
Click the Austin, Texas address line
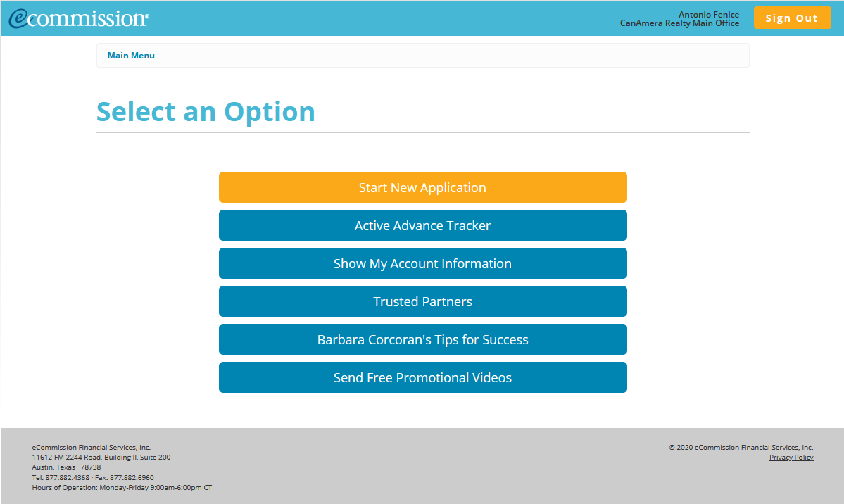66,467
